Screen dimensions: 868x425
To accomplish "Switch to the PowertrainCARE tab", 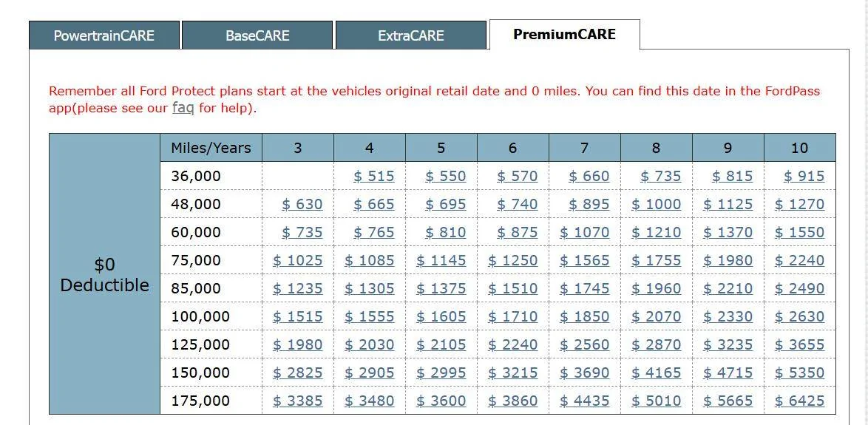I will point(104,35).
